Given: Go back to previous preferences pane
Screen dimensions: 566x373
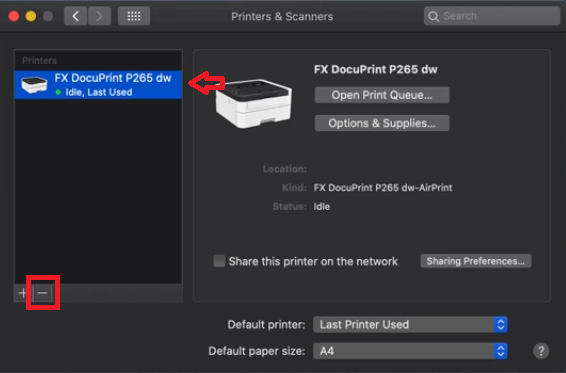Looking at the screenshot, I should [75, 16].
